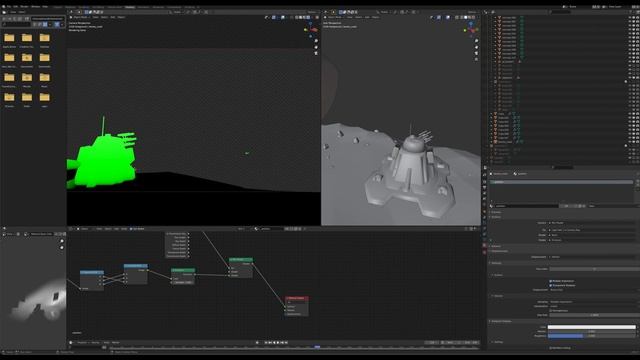Screen dimensions: 640x360
Task: Click the zoom icon in left viewport
Action: tap(316, 41)
